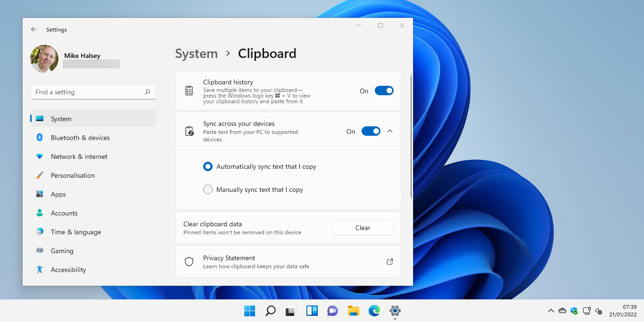Disable Sync across your devices
Viewport: 644px width, 322px height.
click(x=371, y=131)
